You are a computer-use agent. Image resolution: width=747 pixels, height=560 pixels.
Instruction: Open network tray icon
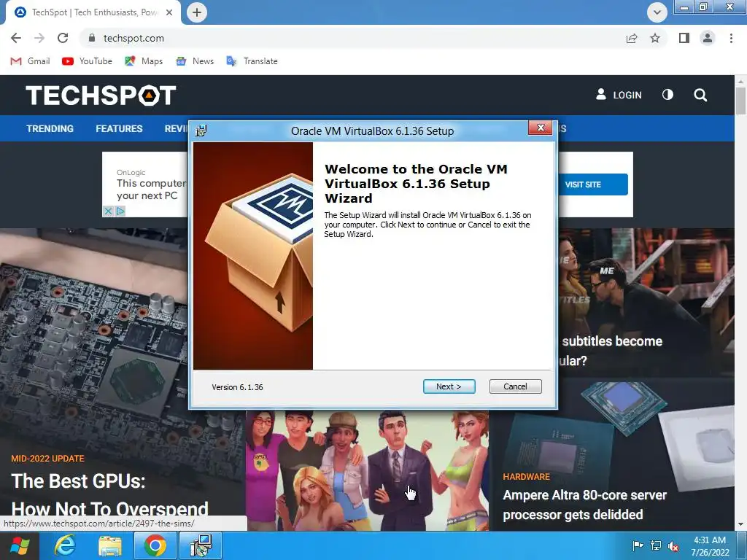(x=656, y=545)
